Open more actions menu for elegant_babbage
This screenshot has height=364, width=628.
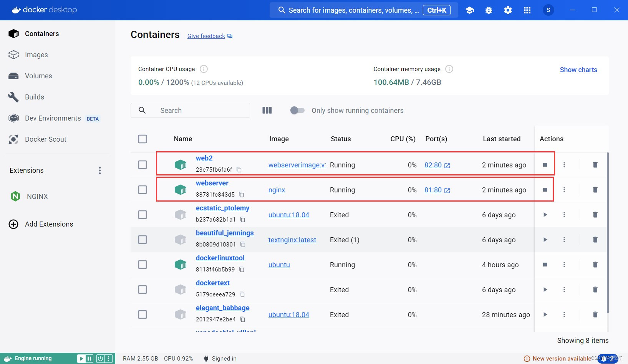click(564, 314)
